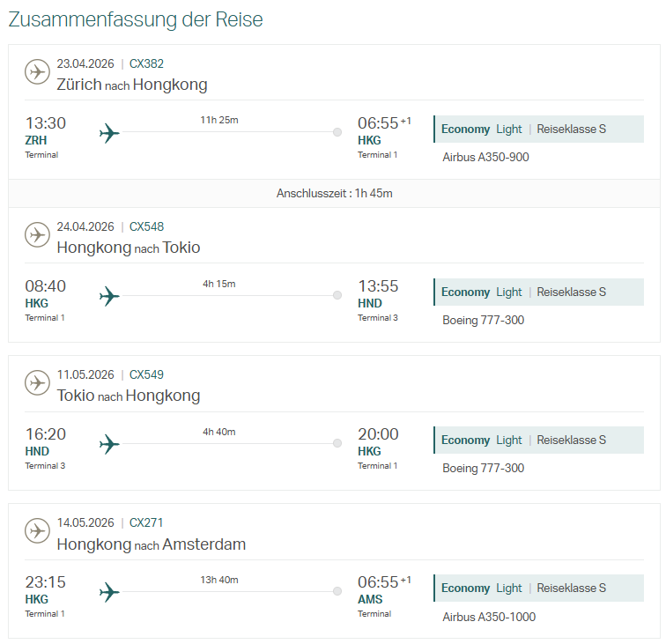This screenshot has height=644, width=666.
Task: Click arrival time 20:00
Action: 378,434
